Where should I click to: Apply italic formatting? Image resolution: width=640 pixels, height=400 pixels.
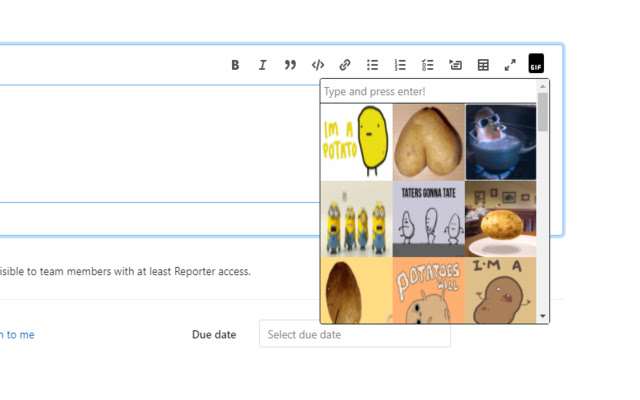(262, 65)
